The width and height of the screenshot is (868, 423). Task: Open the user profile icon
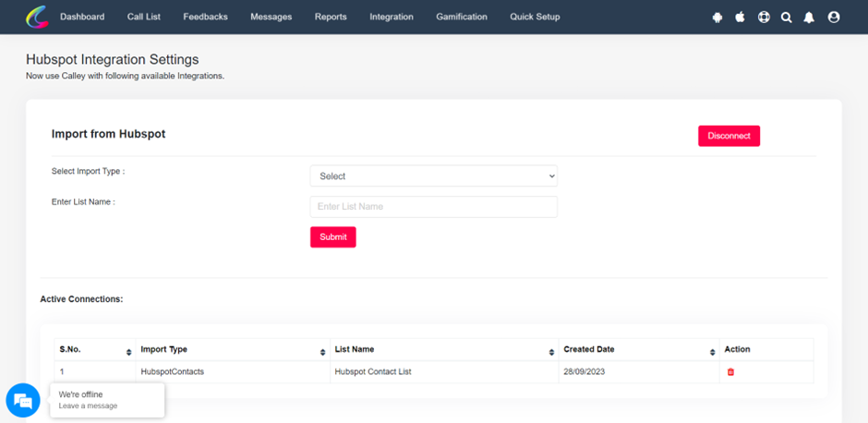(x=834, y=18)
